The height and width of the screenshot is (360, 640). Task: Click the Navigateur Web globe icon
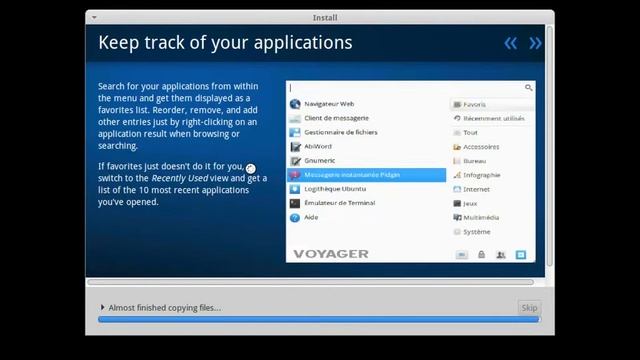[295, 104]
